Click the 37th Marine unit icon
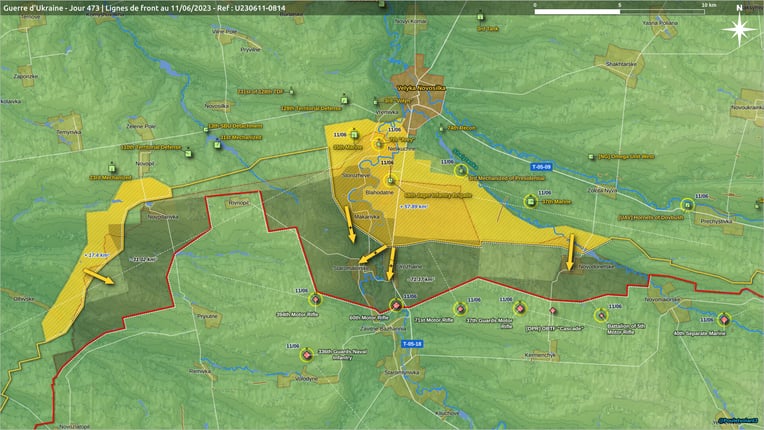The height and width of the screenshot is (430, 764). pos(531,201)
